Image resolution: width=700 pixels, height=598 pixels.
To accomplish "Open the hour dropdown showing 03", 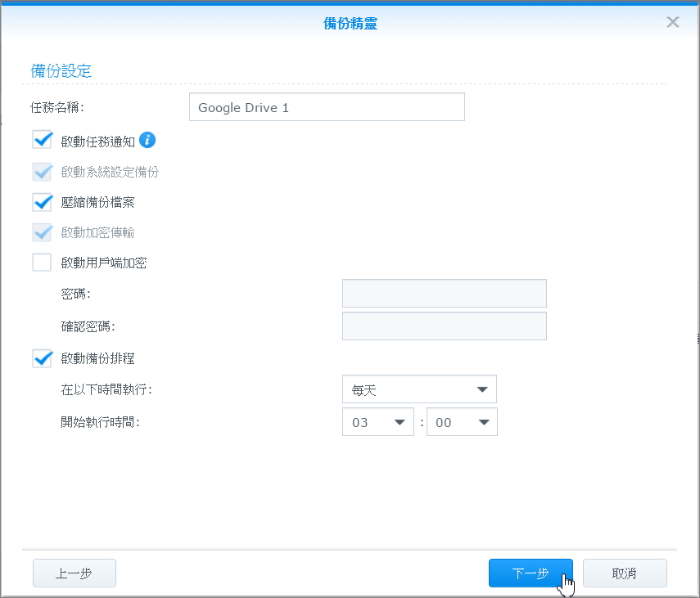I will (x=378, y=422).
